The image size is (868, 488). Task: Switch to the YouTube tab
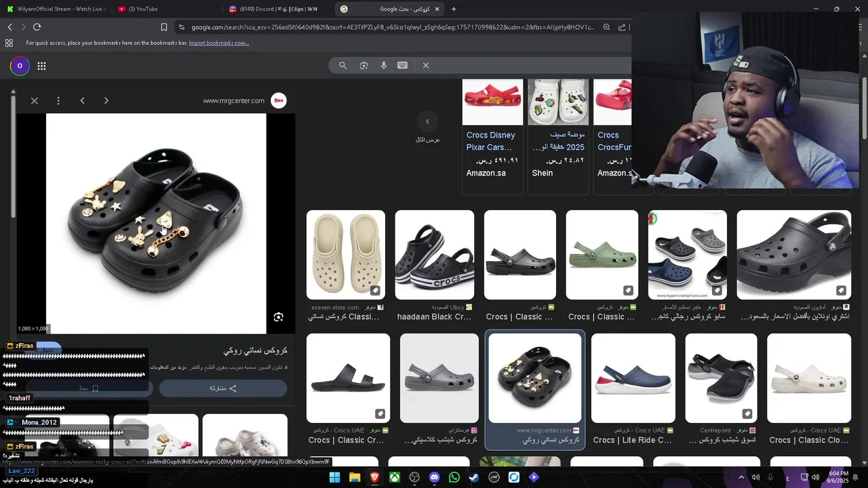click(166, 9)
